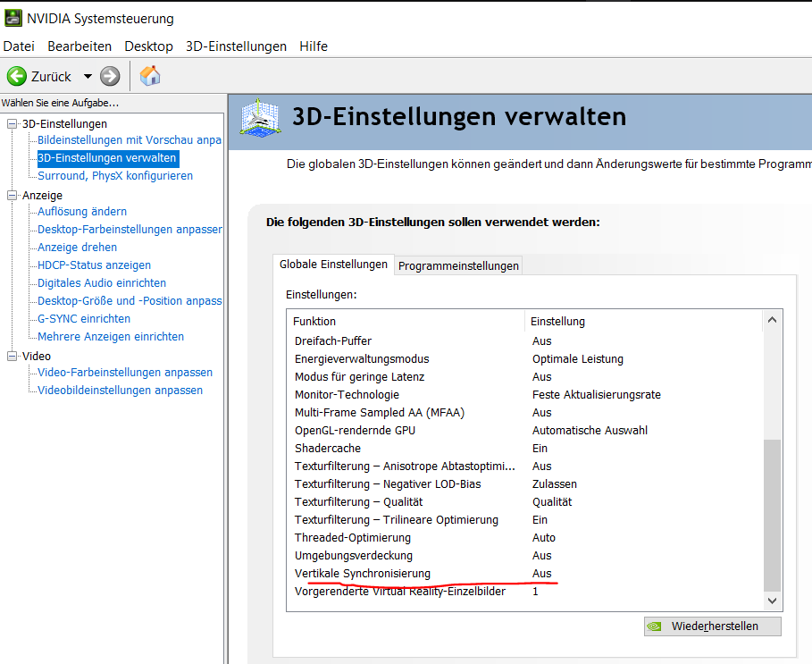
Task: Open the Hilfe menu
Action: [x=314, y=46]
